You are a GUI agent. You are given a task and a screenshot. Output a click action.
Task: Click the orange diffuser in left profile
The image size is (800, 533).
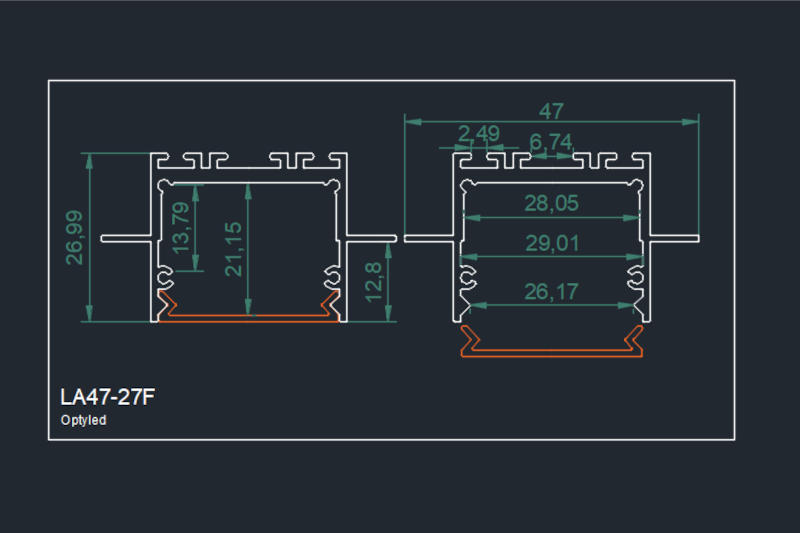pos(249,319)
